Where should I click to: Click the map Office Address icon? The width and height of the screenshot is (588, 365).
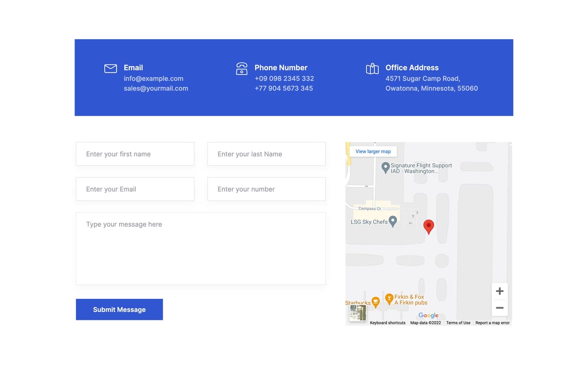tap(372, 69)
